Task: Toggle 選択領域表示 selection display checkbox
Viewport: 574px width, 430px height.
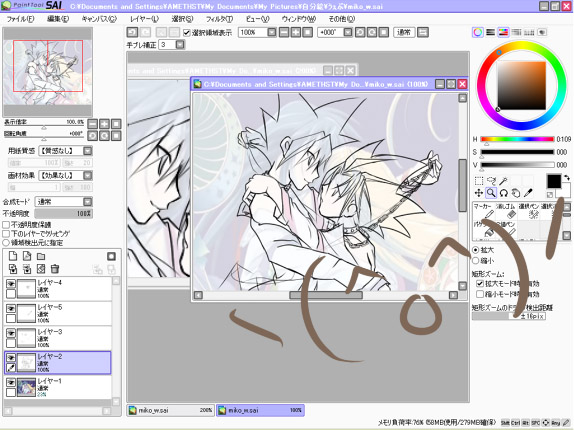Action: tap(187, 33)
